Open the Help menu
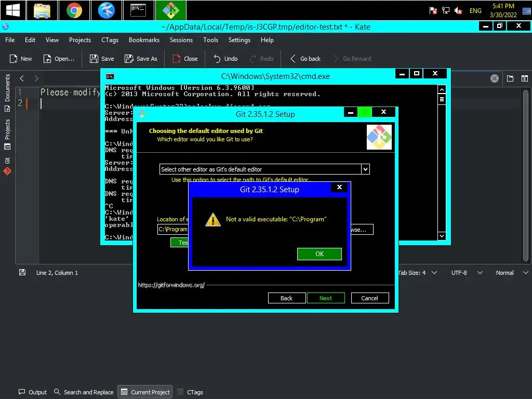Image resolution: width=532 pixels, height=399 pixels. tap(267, 40)
